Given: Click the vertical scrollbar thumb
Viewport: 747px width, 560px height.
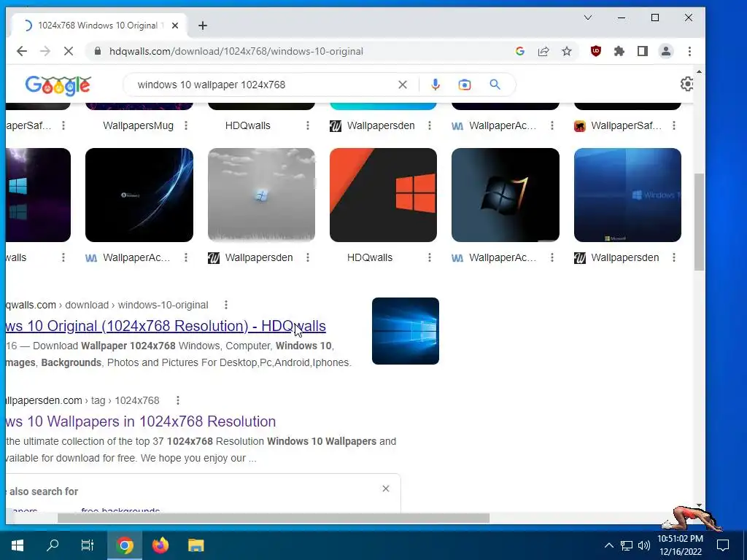Looking at the screenshot, I should tap(699, 222).
